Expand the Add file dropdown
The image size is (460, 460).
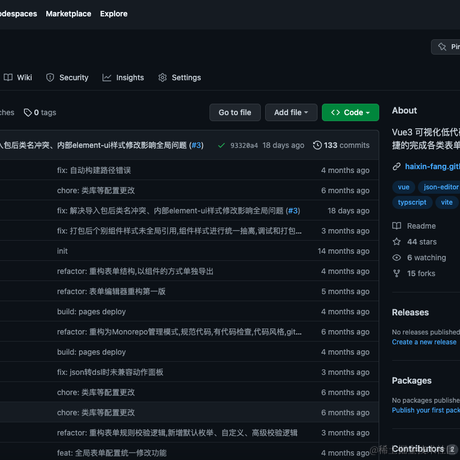coord(291,112)
